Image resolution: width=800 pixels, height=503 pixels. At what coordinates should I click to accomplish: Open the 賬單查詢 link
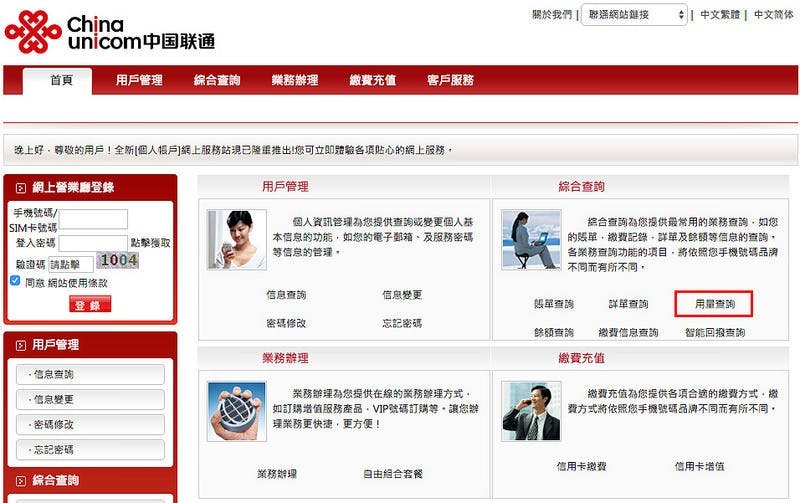point(554,304)
